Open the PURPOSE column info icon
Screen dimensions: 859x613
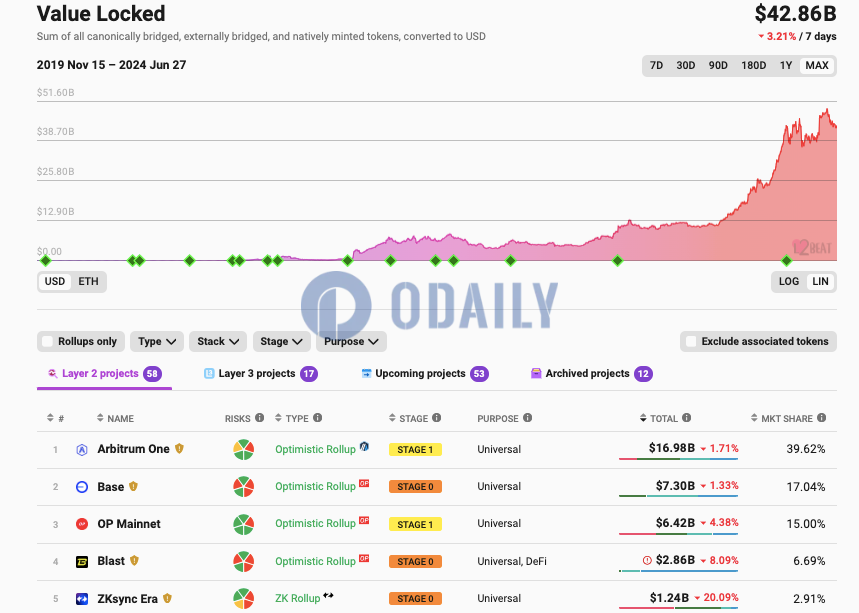point(528,418)
